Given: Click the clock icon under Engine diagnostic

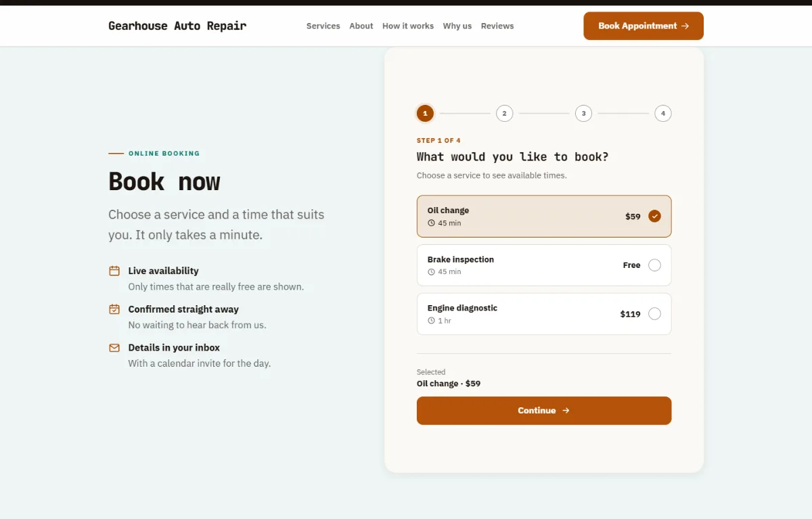Looking at the screenshot, I should tap(431, 321).
